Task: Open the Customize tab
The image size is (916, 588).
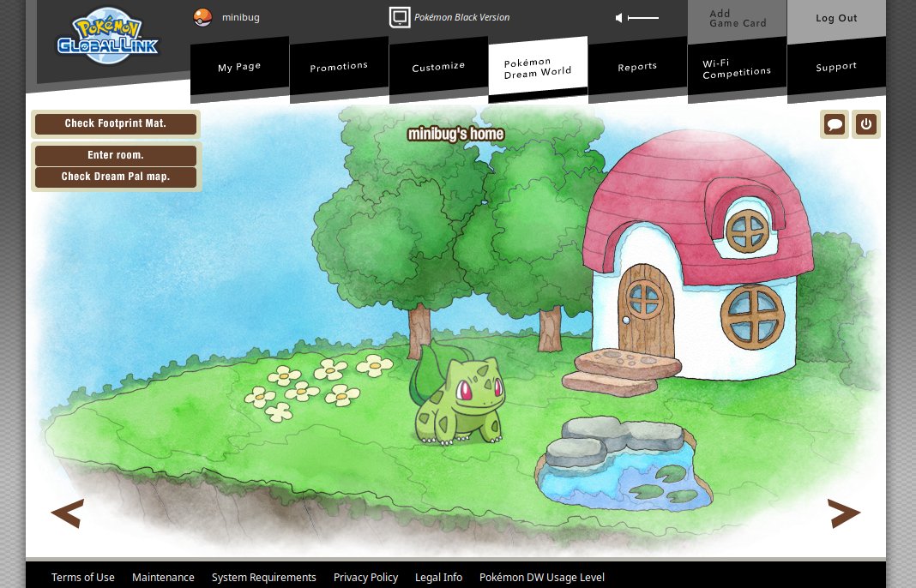Action: pyautogui.click(x=438, y=67)
